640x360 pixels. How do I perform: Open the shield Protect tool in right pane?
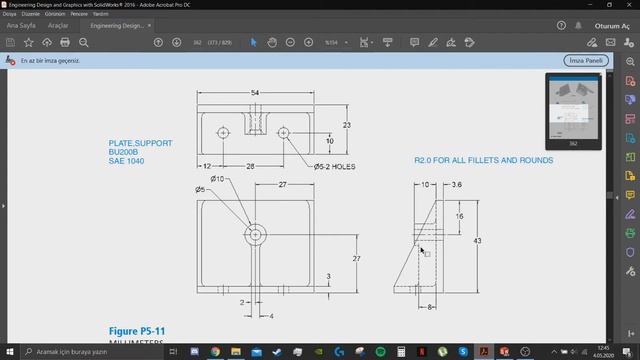(x=630, y=252)
